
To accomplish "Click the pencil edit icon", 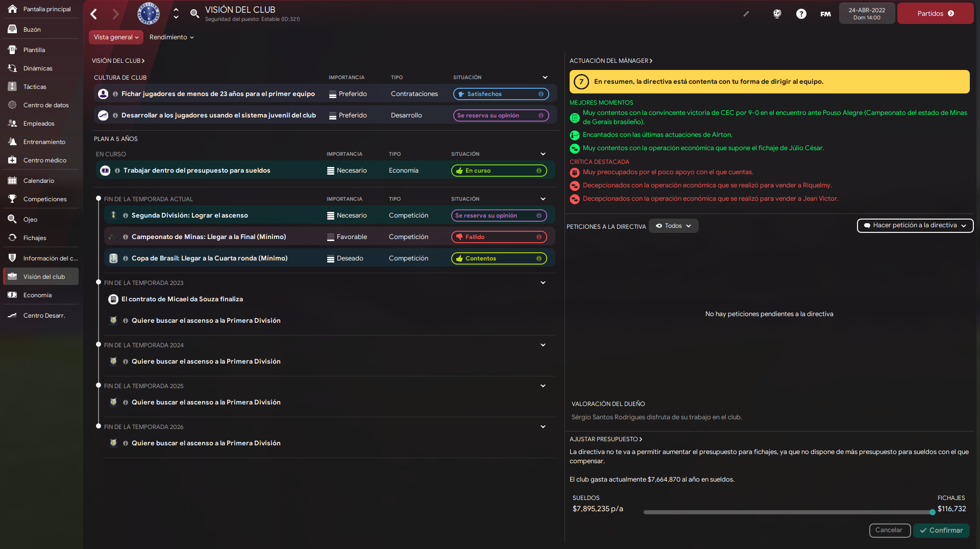I will (x=746, y=14).
